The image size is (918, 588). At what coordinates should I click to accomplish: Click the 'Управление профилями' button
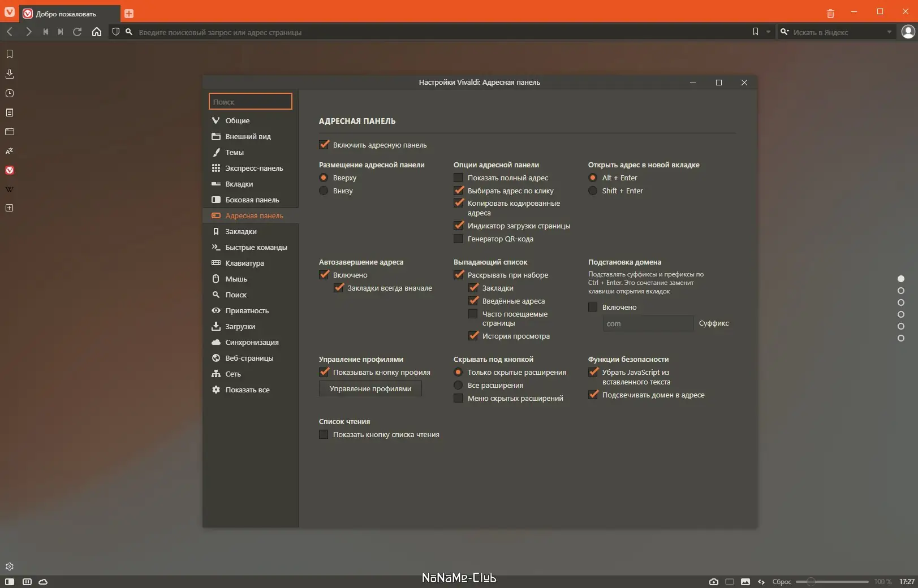click(x=370, y=388)
